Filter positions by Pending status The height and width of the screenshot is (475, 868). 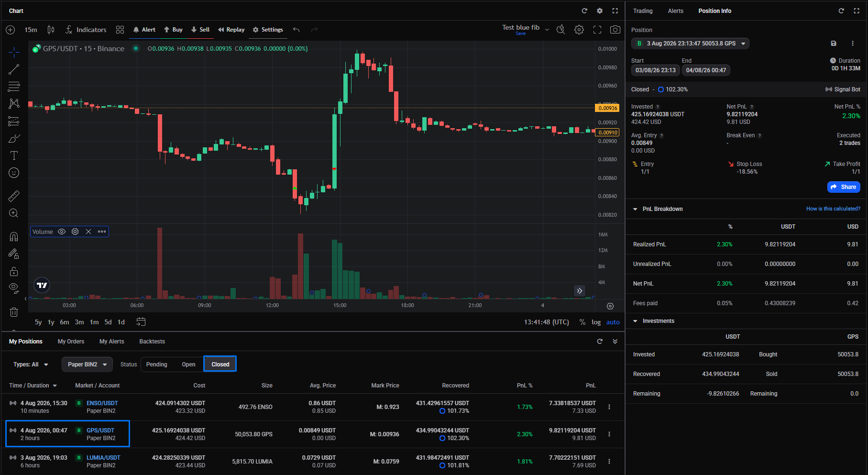pos(157,365)
